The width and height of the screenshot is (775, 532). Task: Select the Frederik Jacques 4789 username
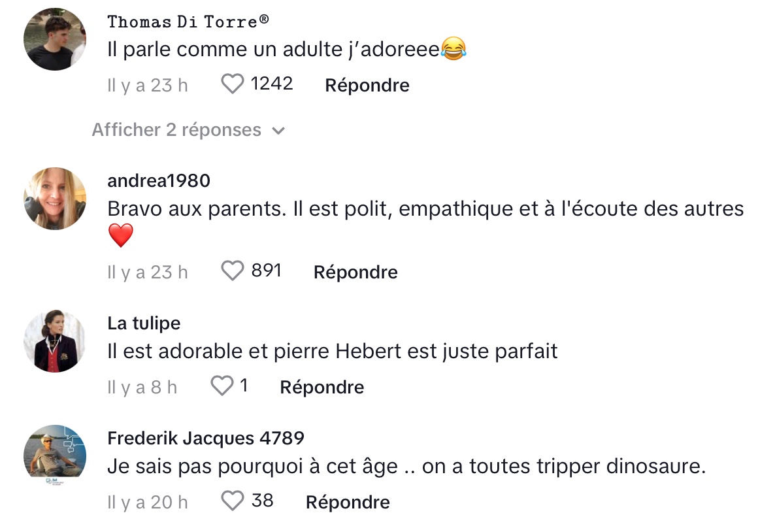click(x=206, y=438)
